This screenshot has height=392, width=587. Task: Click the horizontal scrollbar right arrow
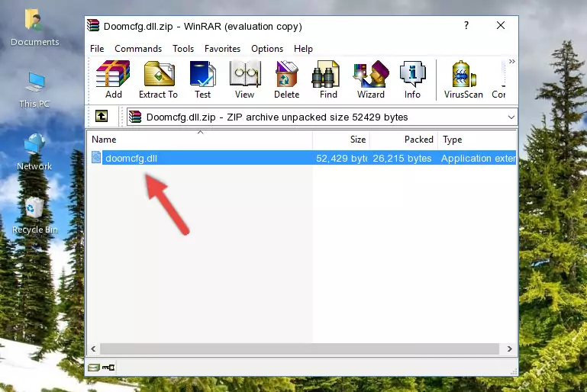pyautogui.click(x=509, y=349)
